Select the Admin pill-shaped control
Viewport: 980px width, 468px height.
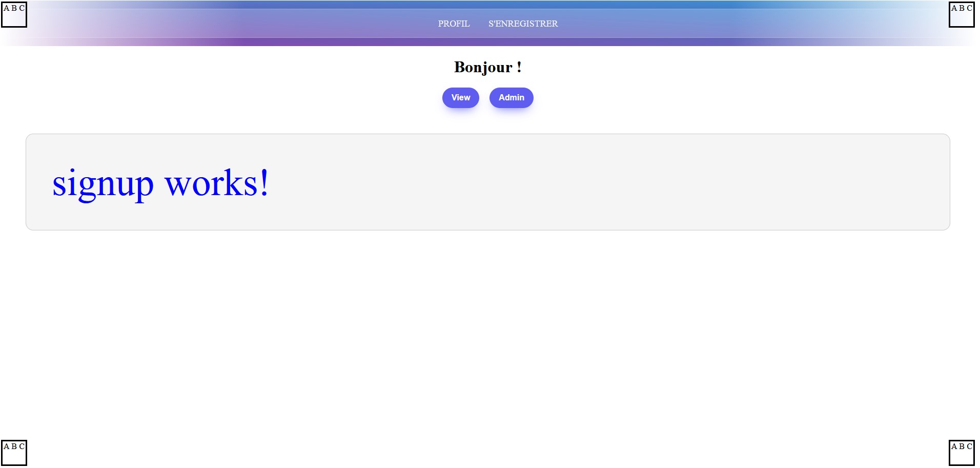pyautogui.click(x=511, y=97)
